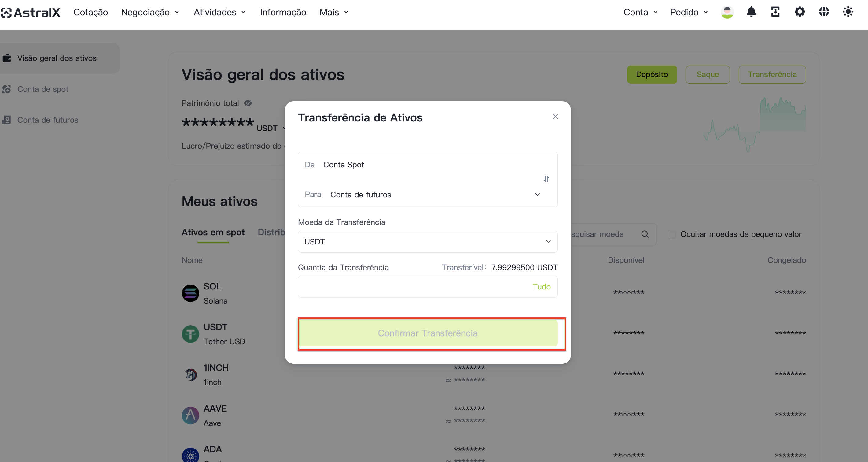Image resolution: width=868 pixels, height=462 pixels.
Task: Click the user avatar icon
Action: [x=727, y=13]
